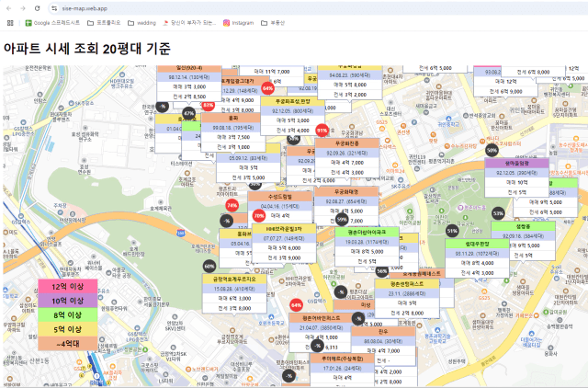Click the dark 51% ratio marker
This screenshot has width=588, height=388.
(452, 231)
